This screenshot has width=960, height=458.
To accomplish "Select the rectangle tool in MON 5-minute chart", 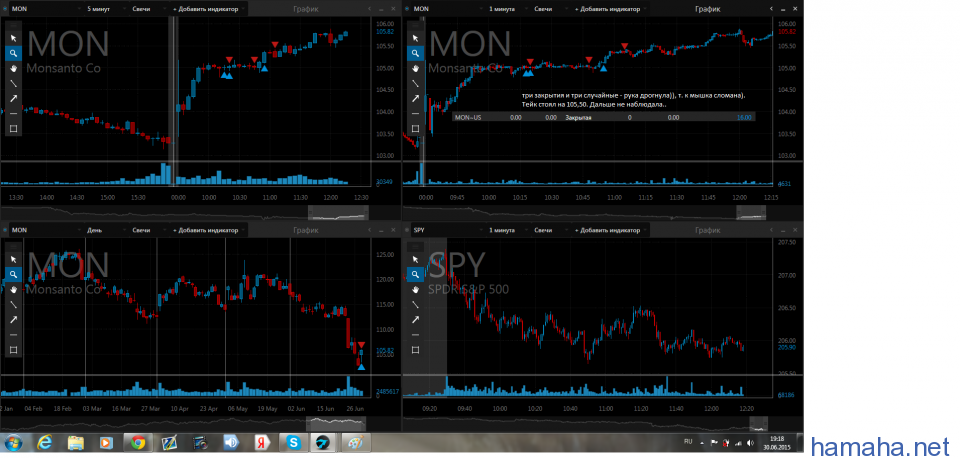I will [x=13, y=129].
